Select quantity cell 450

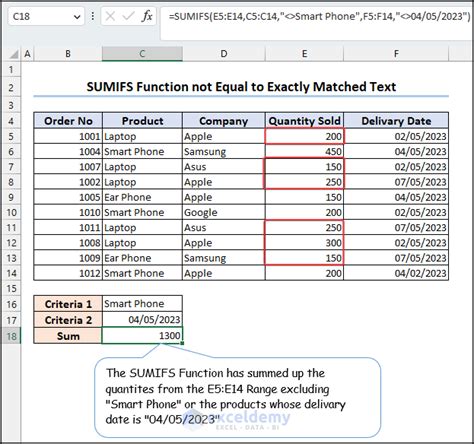304,152
